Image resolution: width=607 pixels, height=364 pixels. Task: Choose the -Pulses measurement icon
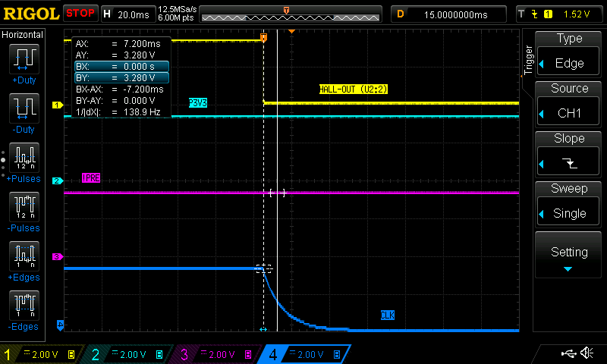coord(24,206)
